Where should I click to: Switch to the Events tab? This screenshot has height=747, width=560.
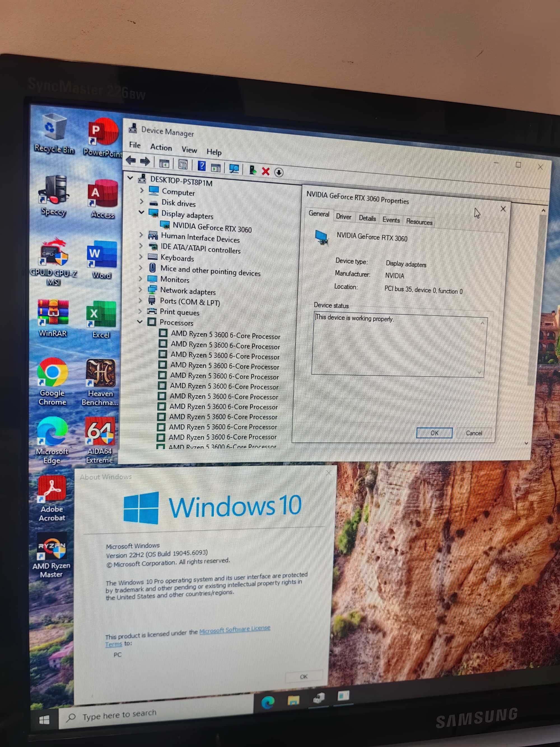pos(391,220)
